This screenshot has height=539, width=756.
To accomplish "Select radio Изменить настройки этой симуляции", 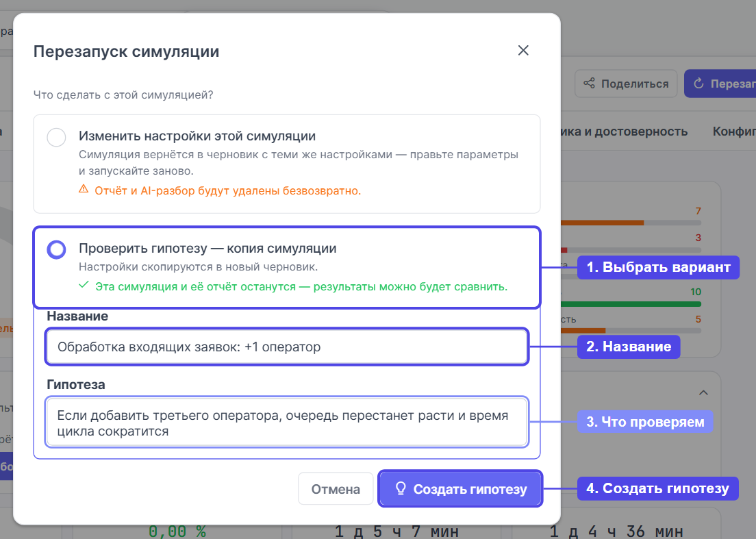I will pyautogui.click(x=56, y=138).
